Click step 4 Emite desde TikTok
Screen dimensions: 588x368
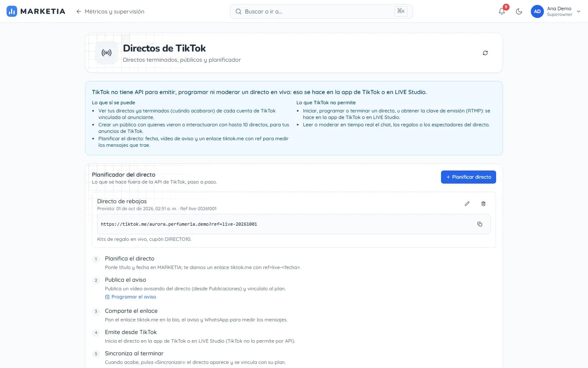131,332
